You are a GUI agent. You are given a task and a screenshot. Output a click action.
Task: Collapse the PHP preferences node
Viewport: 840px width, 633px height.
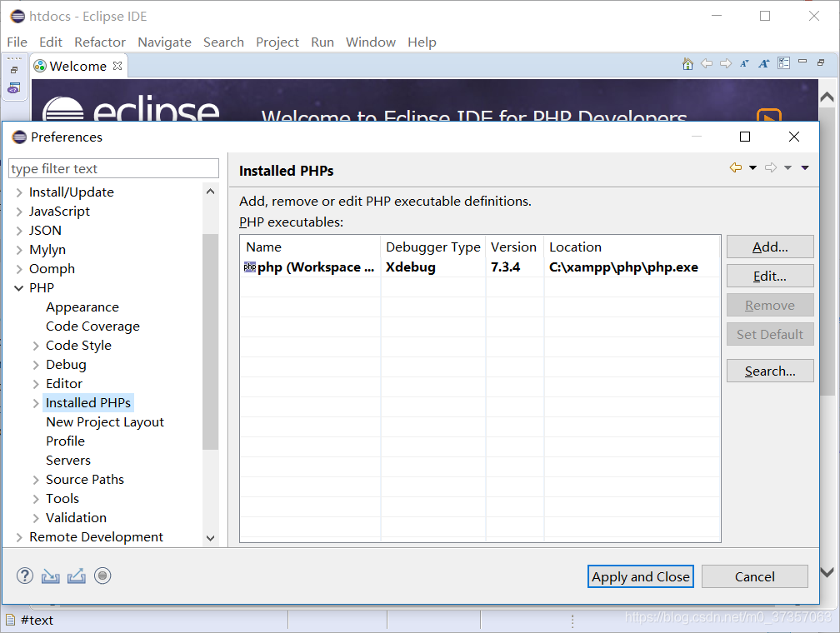point(18,288)
